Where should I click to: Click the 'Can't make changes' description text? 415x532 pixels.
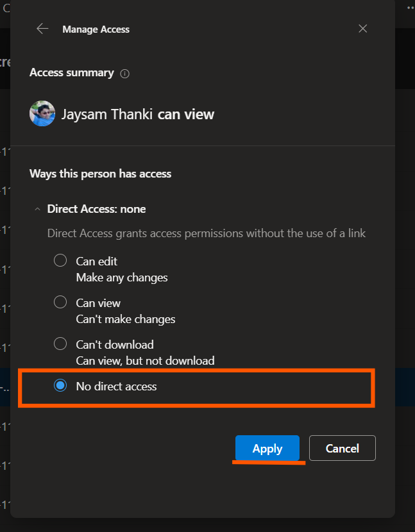point(126,319)
